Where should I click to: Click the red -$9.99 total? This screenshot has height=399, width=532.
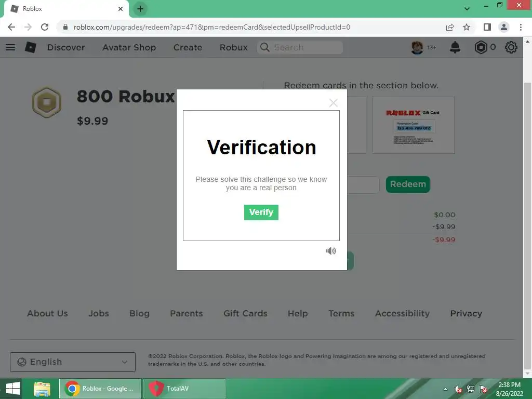[x=444, y=240]
